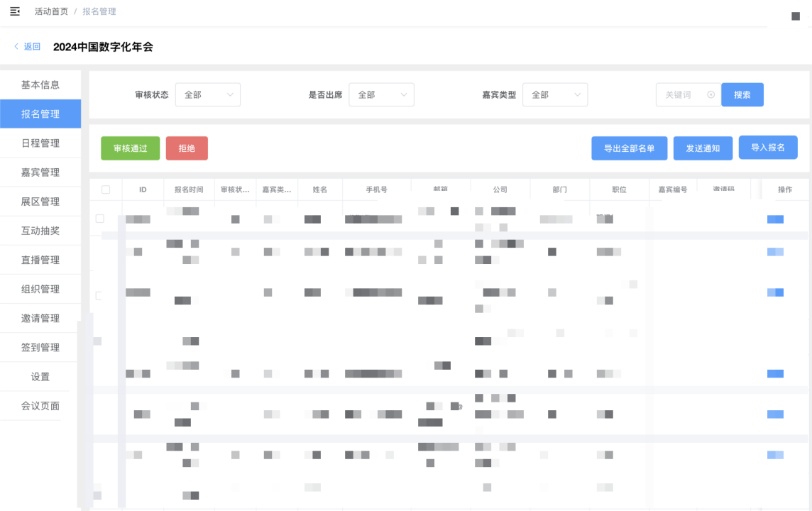
Task: Select 互动抽奖 from the sidebar
Action: click(x=40, y=231)
